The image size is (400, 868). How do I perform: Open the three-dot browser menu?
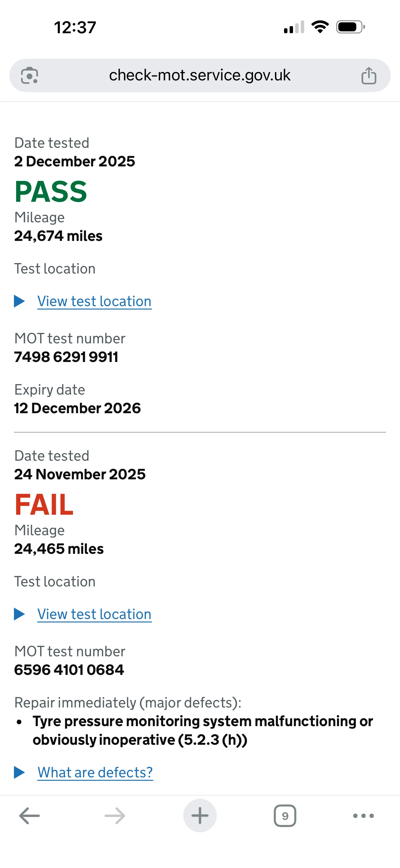pyautogui.click(x=363, y=816)
